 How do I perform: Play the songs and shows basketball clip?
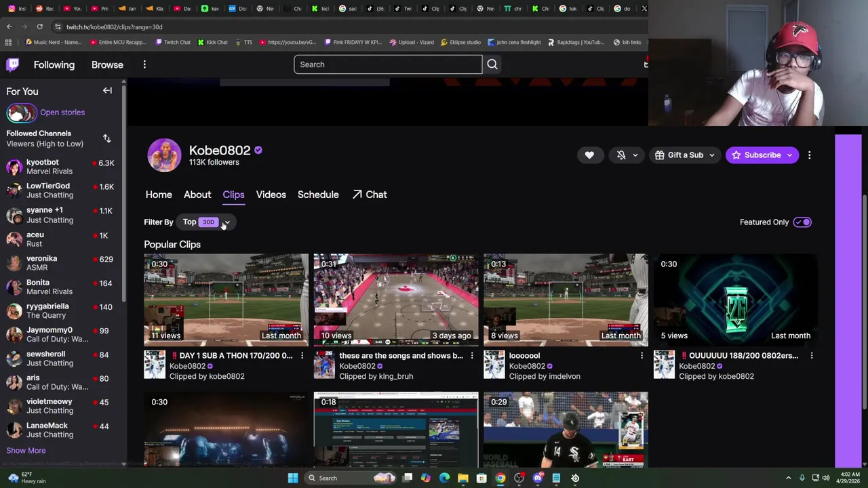pos(396,300)
